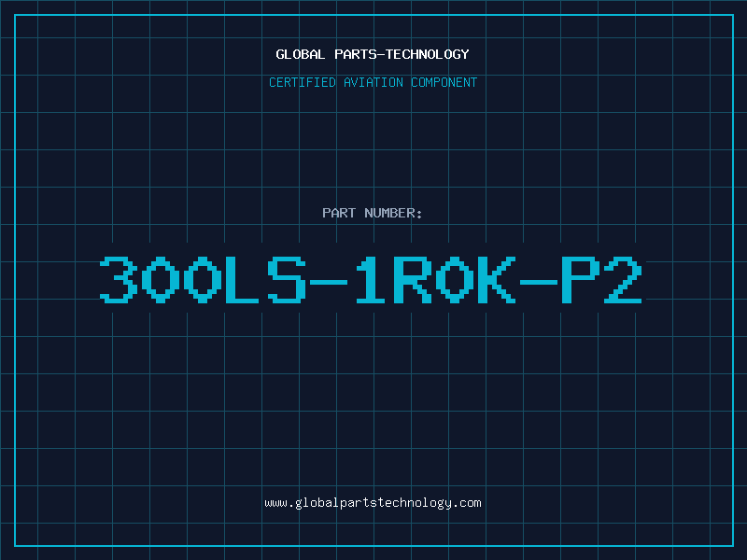Click the word GLOBAL in the header
747x560 pixels.
tap(301, 54)
